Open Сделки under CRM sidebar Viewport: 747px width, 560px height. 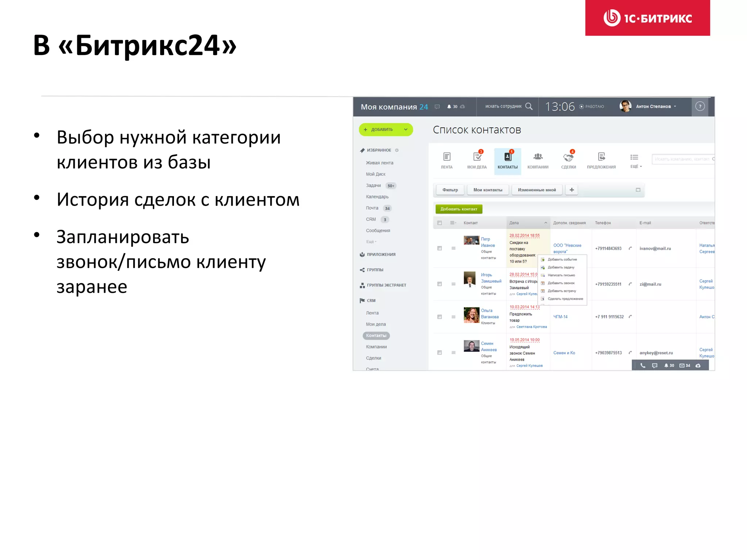coord(373,358)
